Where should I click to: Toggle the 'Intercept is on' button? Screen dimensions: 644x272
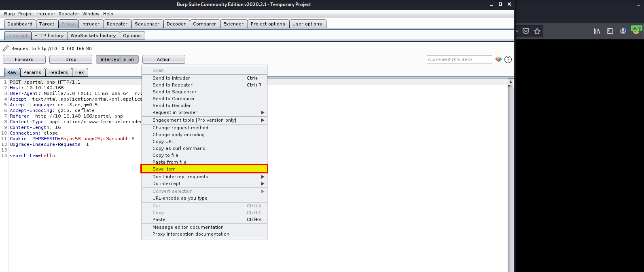coord(117,59)
